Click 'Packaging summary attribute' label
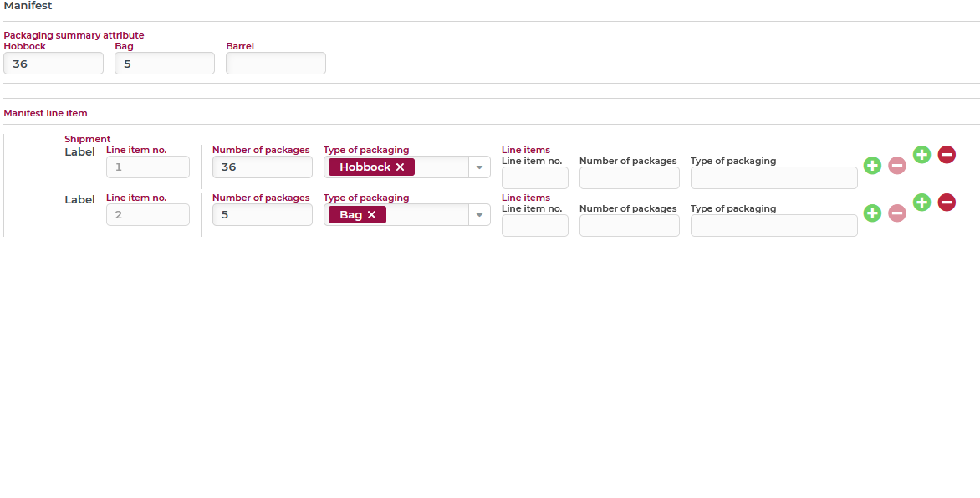This screenshot has width=980, height=498. 74,35
